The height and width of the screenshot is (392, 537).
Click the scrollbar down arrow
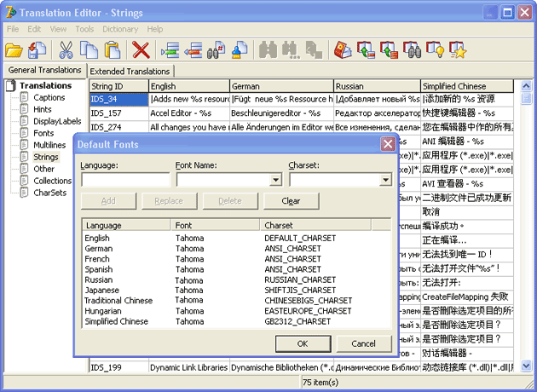(526, 366)
